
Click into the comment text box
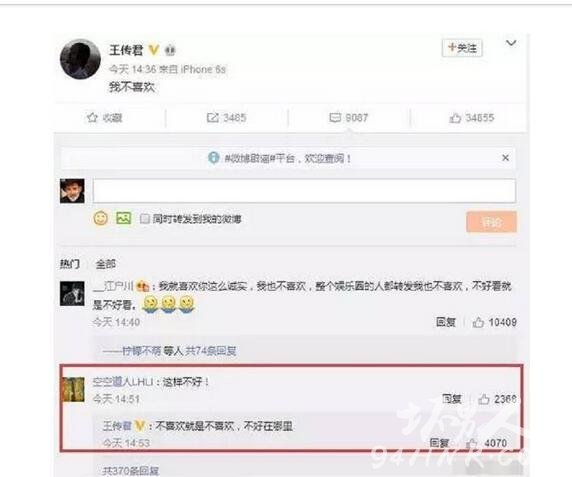click(304, 191)
